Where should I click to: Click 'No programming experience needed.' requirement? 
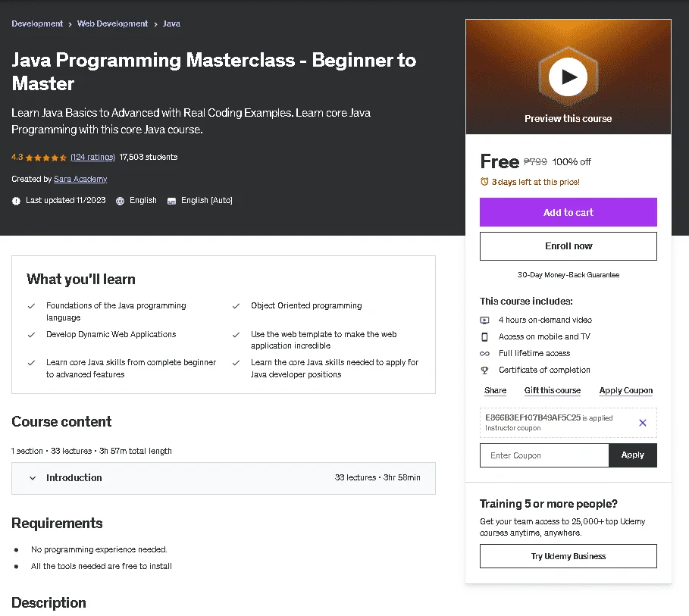(x=99, y=549)
